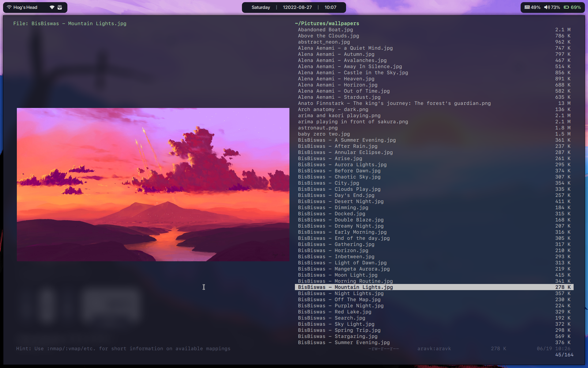Click the Wi-Fi icon beside Hog's Head
Image resolution: width=588 pixels, height=368 pixels.
[9, 7]
